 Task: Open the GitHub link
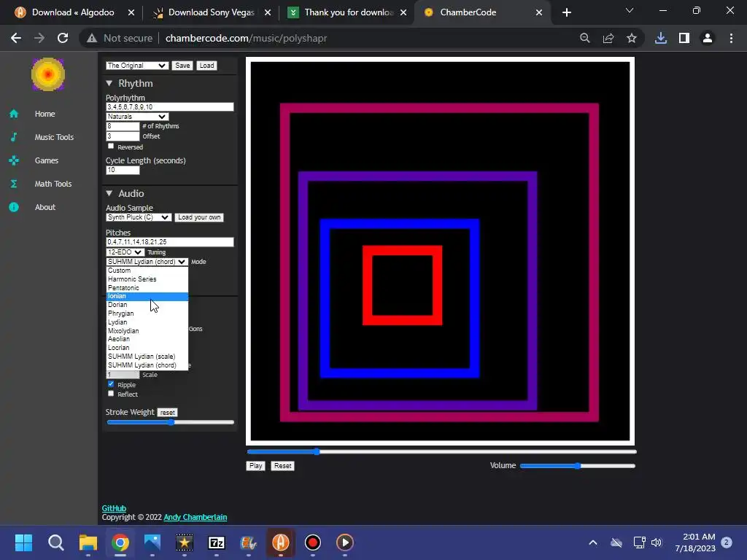pyautogui.click(x=114, y=508)
